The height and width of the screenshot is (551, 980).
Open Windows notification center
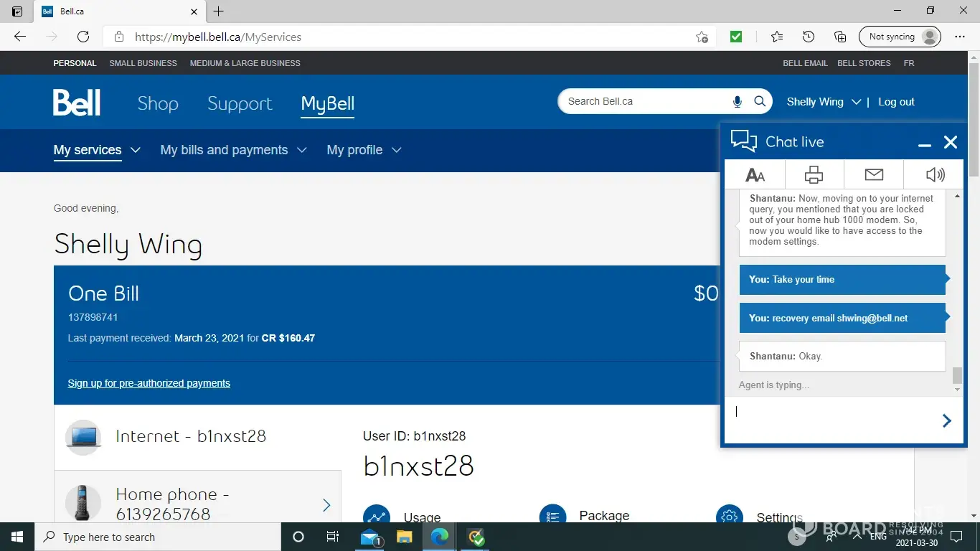tap(956, 537)
